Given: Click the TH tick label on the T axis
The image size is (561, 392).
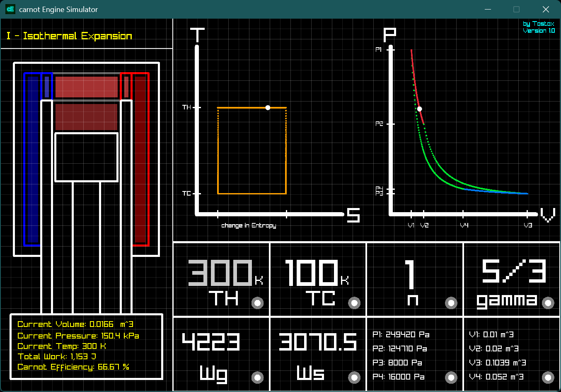Looking at the screenshot, I should tap(187, 107).
